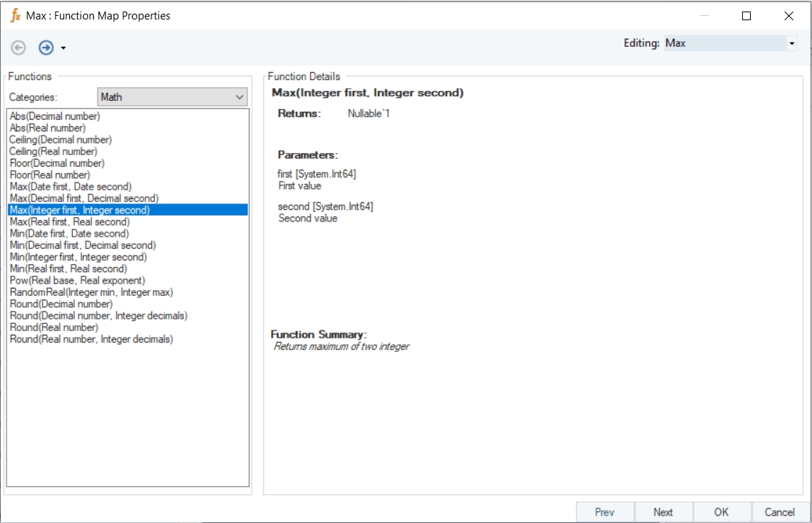Select Max(Date first, Date second) entry
The width and height of the screenshot is (812, 523).
click(71, 187)
